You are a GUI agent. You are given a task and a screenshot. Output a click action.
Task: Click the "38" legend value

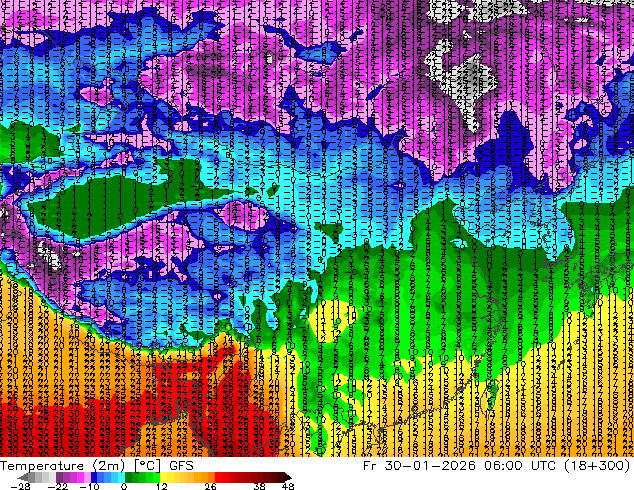coord(259,486)
